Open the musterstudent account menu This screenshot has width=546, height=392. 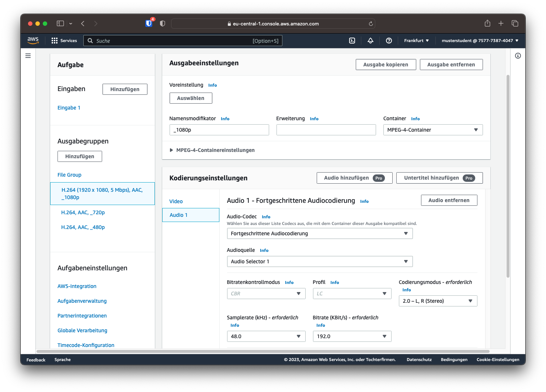[x=480, y=41]
